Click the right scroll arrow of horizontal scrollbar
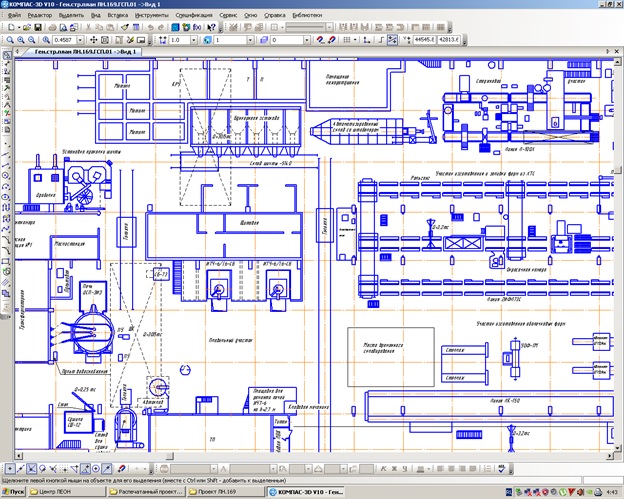 point(610,456)
